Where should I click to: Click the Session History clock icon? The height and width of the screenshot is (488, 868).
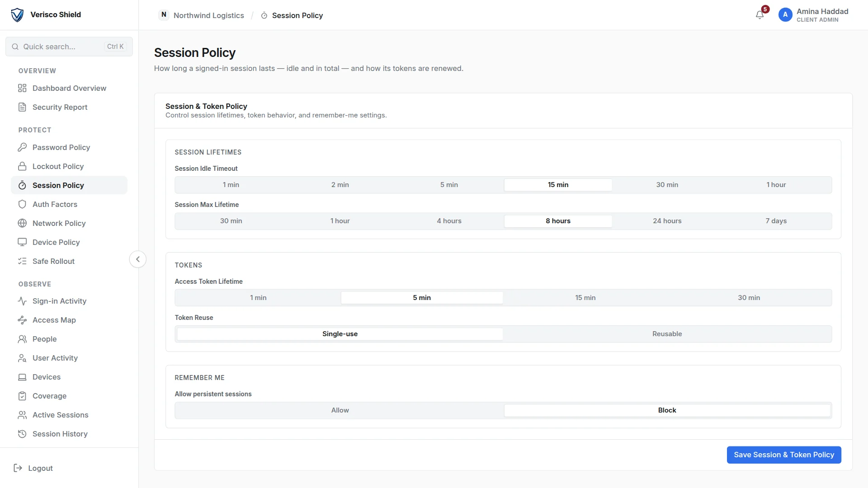pyautogui.click(x=22, y=434)
